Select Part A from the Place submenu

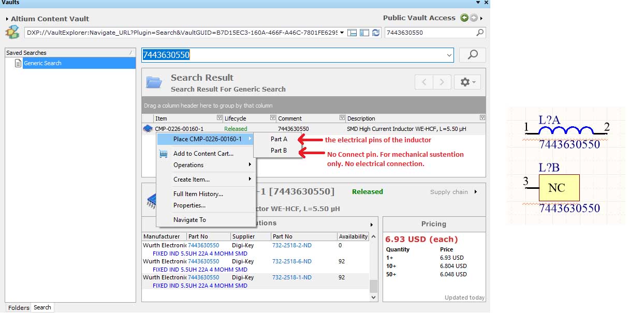pyautogui.click(x=279, y=139)
